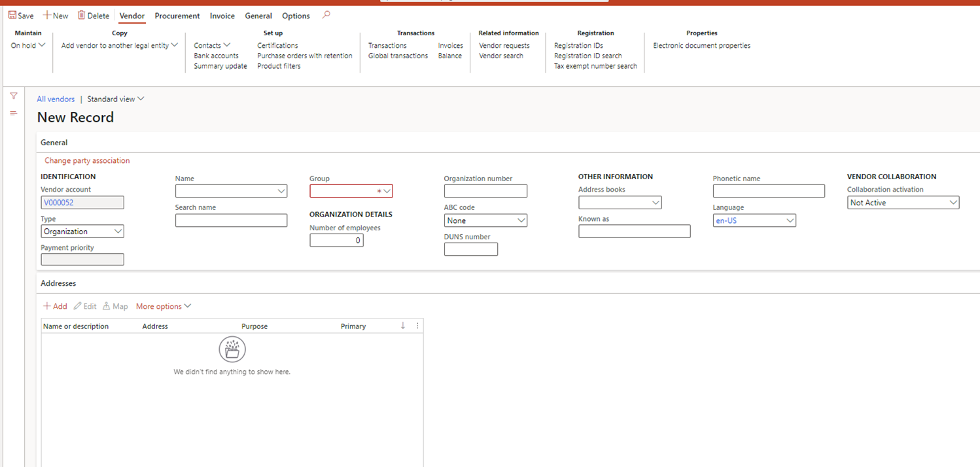
Task: Click the New plus icon
Action: pyautogui.click(x=47, y=16)
